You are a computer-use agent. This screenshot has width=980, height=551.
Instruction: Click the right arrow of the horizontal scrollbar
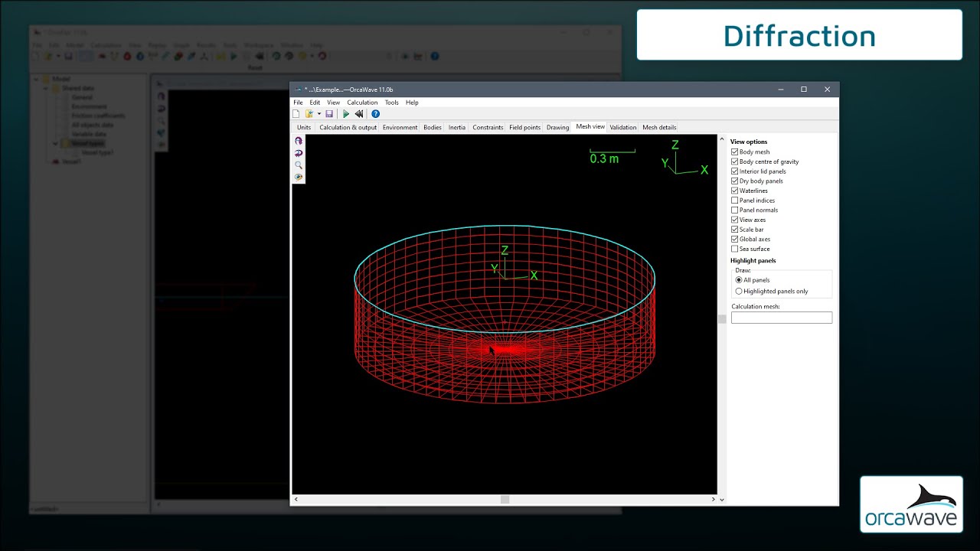713,500
